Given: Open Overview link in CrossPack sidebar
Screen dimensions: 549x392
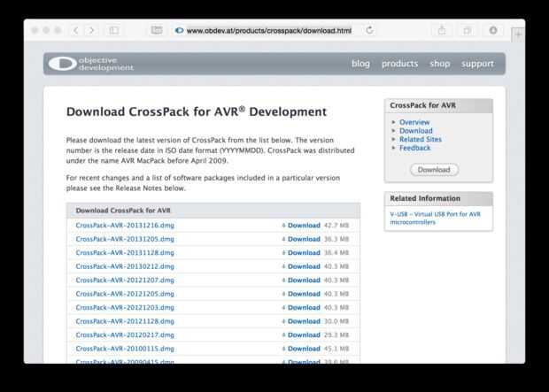Looking at the screenshot, I should 414,122.
